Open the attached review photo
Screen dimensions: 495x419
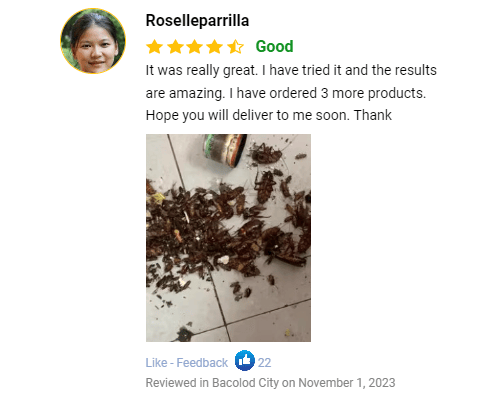[228, 238]
